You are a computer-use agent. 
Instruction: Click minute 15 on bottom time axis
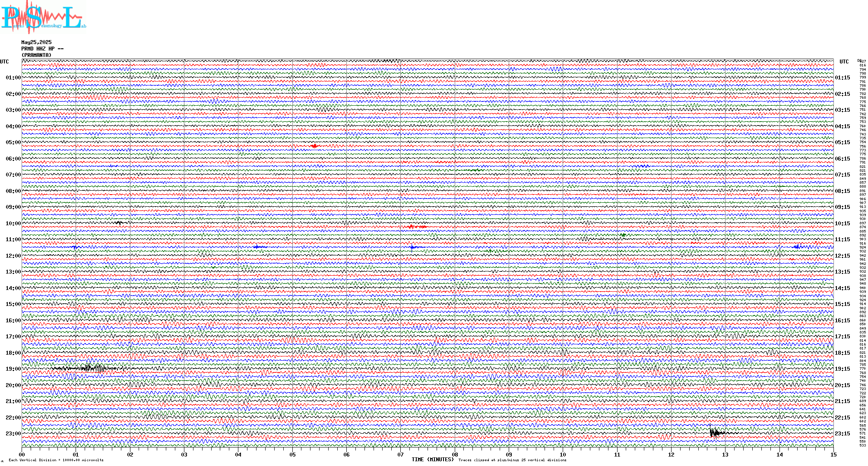tap(833, 454)
